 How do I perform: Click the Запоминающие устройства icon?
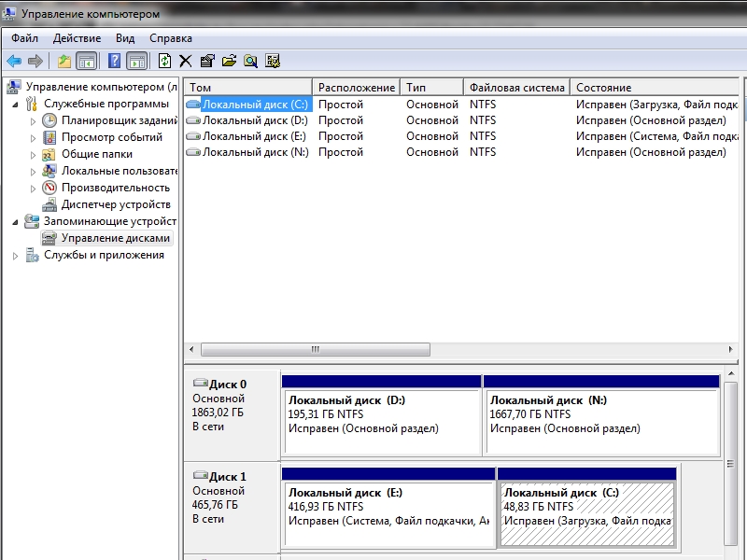click(x=32, y=221)
